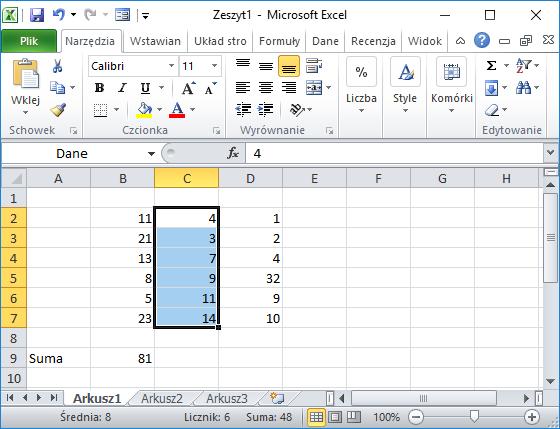Click the AutoSum sigma icon
The height and width of the screenshot is (429, 560).
491,66
